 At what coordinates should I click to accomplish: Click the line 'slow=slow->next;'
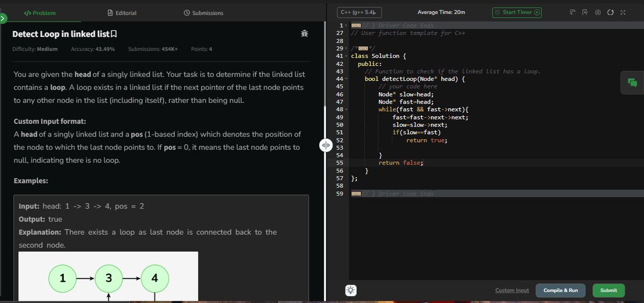[x=420, y=125]
